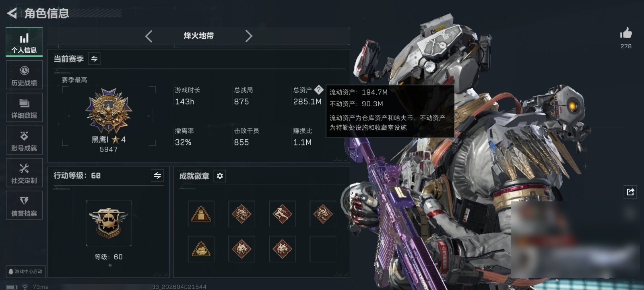The image size is (644, 290).
Task: Open achievement badge settings gear
Action: point(220,176)
